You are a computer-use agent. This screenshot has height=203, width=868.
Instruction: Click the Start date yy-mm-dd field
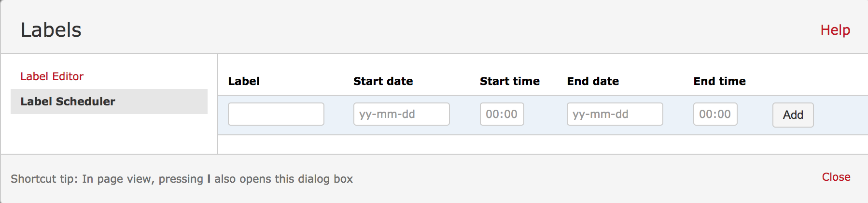401,114
